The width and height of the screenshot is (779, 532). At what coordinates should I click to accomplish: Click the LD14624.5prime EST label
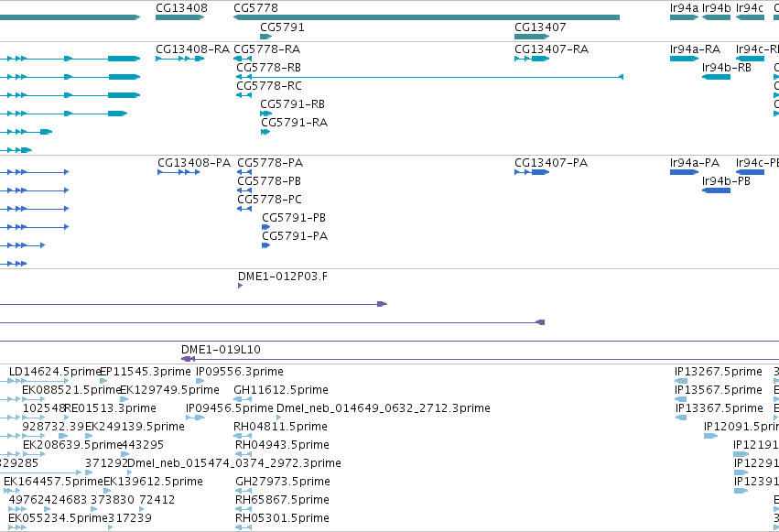pos(55,372)
